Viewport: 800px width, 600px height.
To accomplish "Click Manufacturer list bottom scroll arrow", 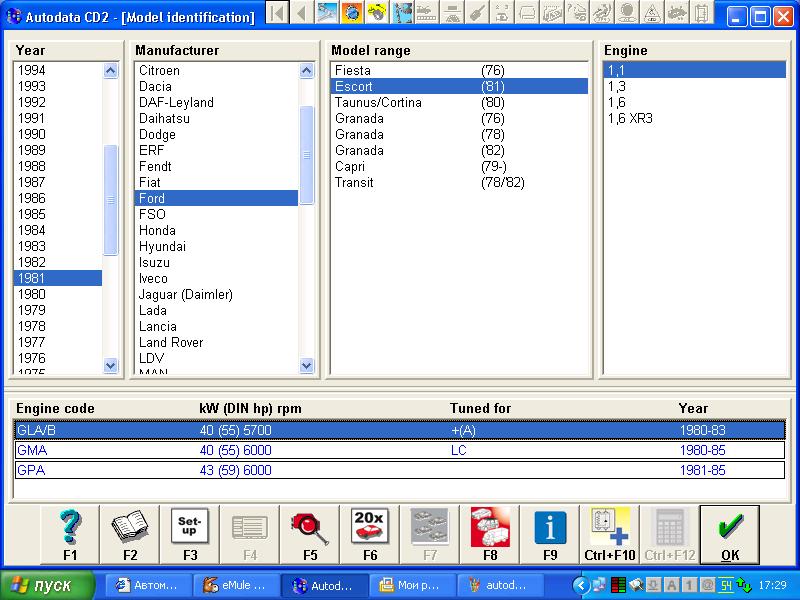I will pyautogui.click(x=306, y=365).
